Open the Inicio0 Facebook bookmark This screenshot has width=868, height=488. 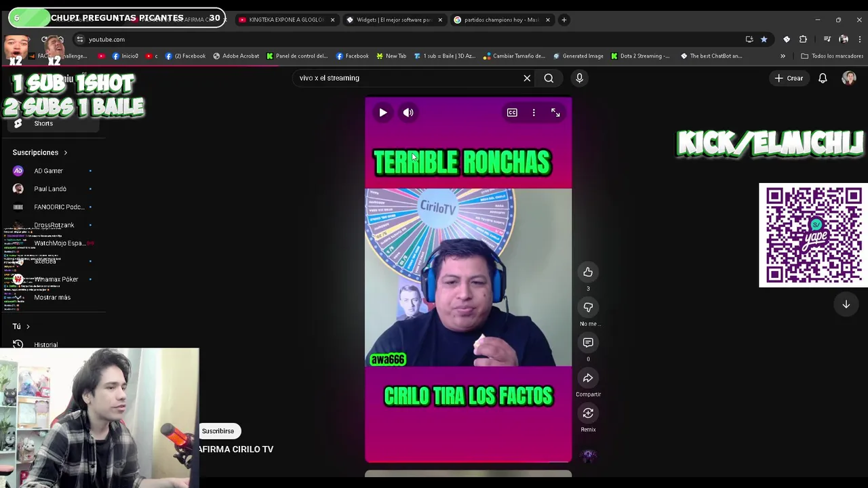tap(125, 56)
